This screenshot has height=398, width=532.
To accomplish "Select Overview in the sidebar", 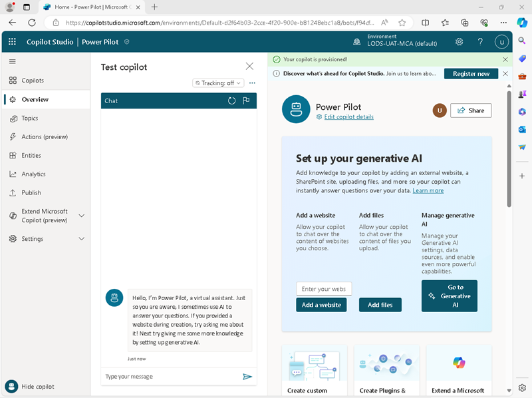I will tap(46, 100).
